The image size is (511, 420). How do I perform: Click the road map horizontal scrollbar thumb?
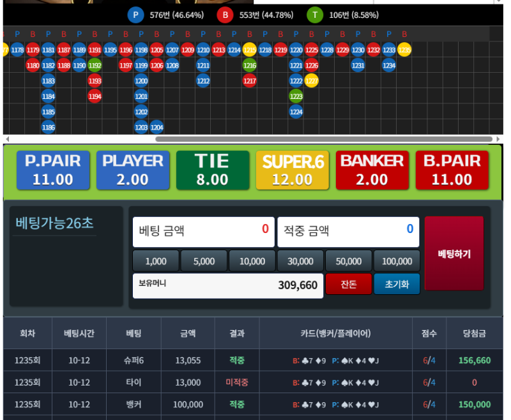point(324,139)
